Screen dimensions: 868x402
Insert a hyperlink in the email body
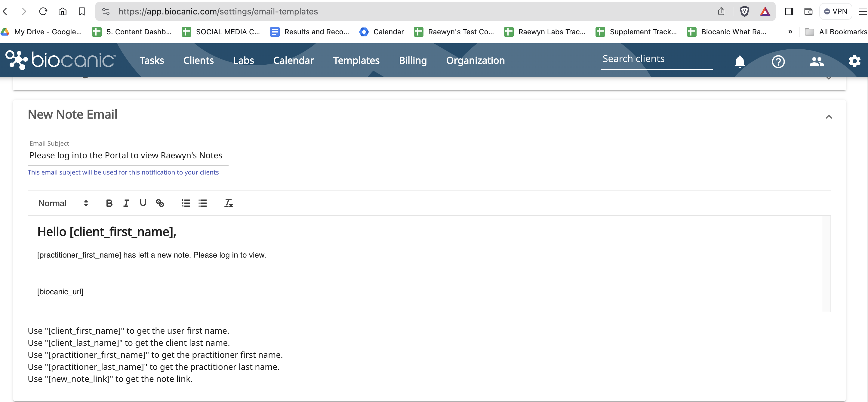click(x=160, y=203)
